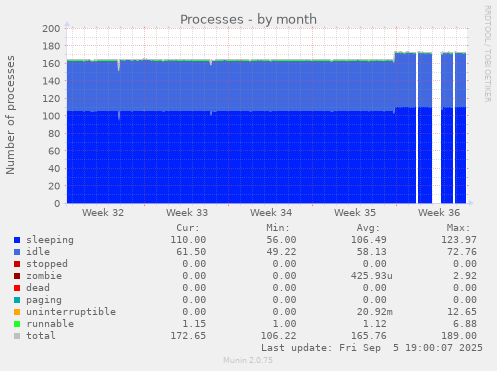Click the uninterruptible legend color swatch

coord(17,312)
